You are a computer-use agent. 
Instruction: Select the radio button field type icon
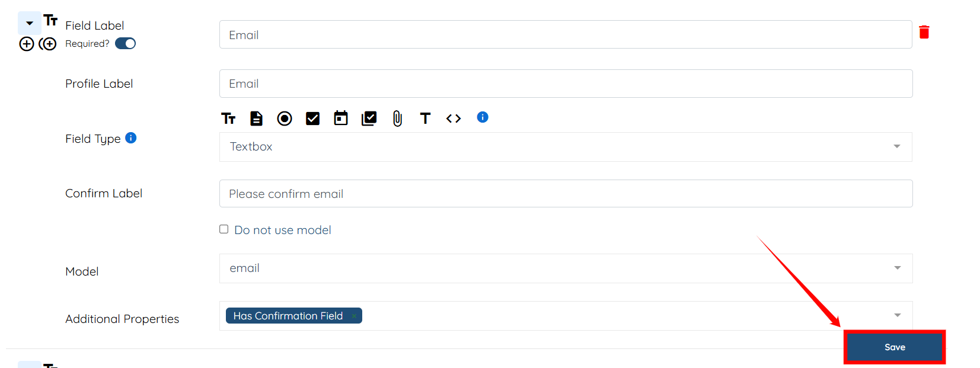point(285,119)
